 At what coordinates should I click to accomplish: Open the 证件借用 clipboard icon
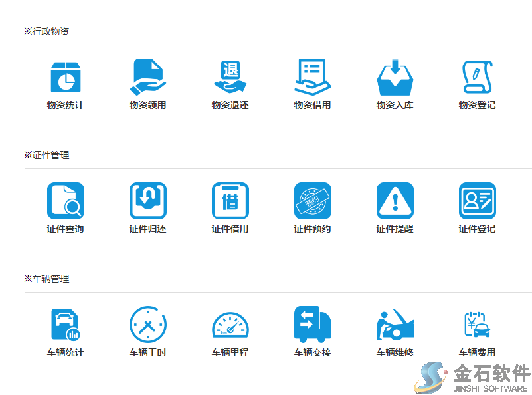click(230, 201)
